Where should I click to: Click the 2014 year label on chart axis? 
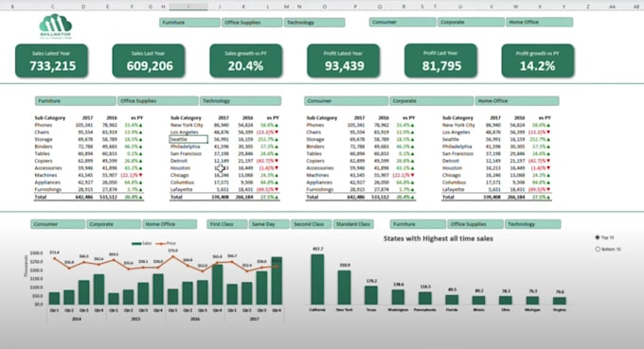77,319
